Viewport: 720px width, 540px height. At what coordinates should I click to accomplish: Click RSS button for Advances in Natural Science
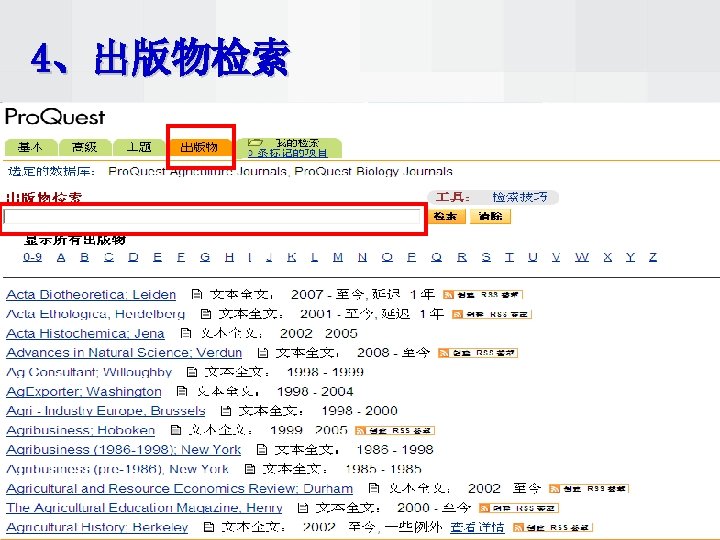478,353
